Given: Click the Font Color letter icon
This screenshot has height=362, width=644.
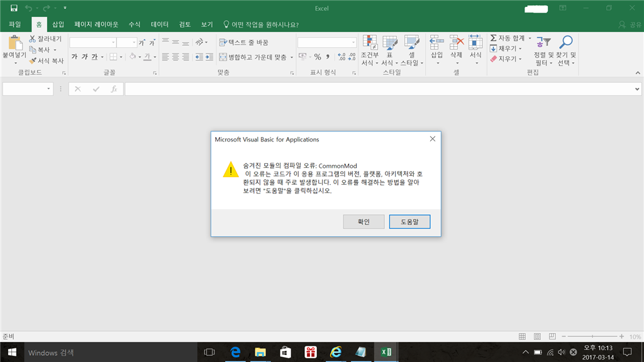Looking at the screenshot, I should (147, 57).
